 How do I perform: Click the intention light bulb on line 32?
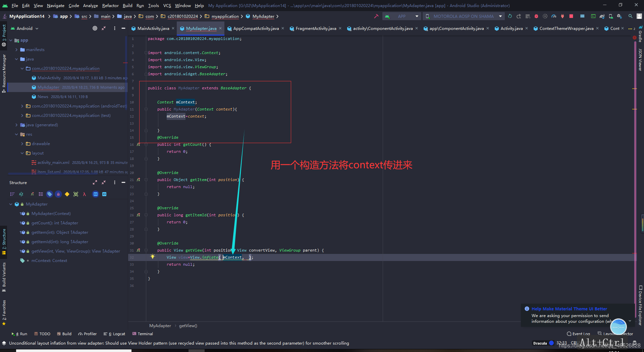pyautogui.click(x=153, y=257)
